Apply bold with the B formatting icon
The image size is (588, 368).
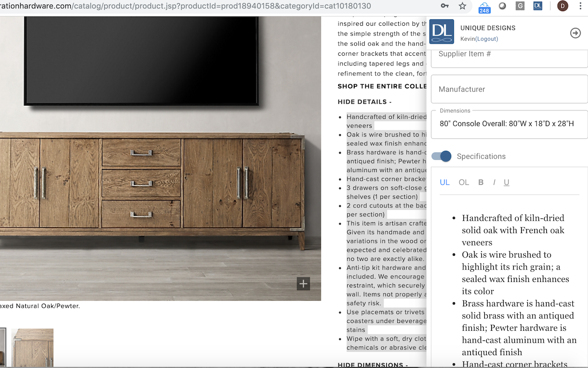click(481, 182)
